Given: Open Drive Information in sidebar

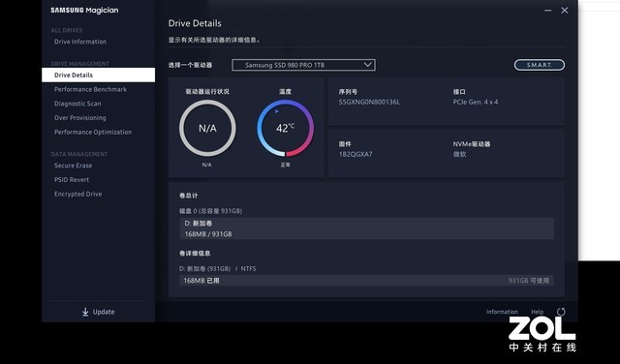Looking at the screenshot, I should pyautogui.click(x=80, y=42).
